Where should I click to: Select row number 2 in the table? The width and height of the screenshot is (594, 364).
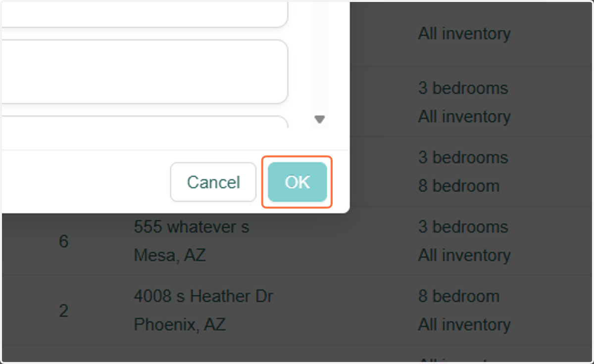click(64, 311)
